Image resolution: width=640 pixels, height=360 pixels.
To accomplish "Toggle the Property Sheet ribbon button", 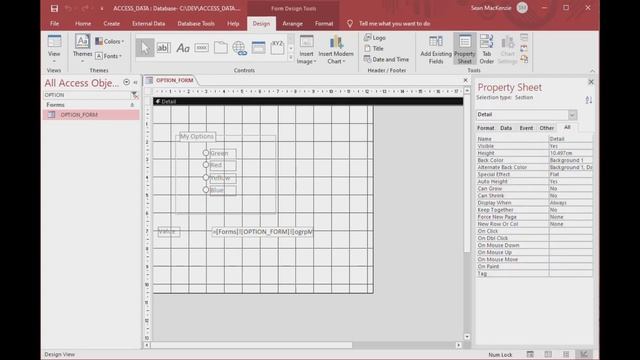I will tap(464, 49).
